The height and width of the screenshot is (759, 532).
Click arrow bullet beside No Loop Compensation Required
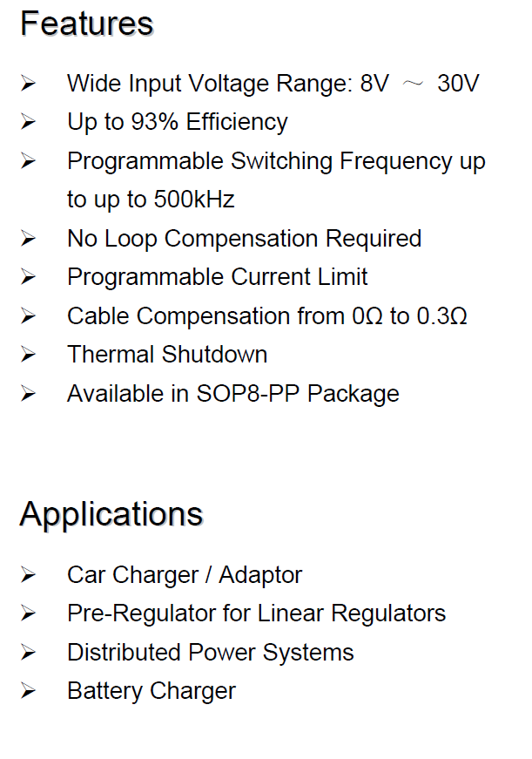[28, 239]
